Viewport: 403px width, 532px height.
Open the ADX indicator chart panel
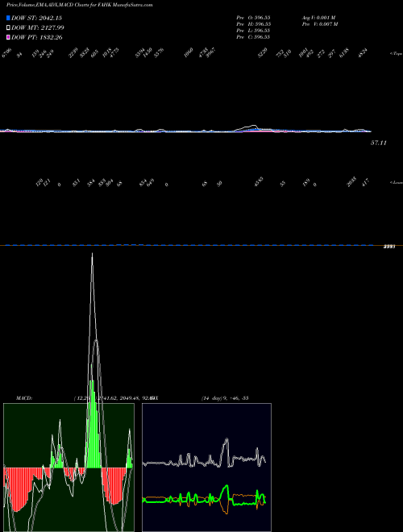click(x=206, y=468)
